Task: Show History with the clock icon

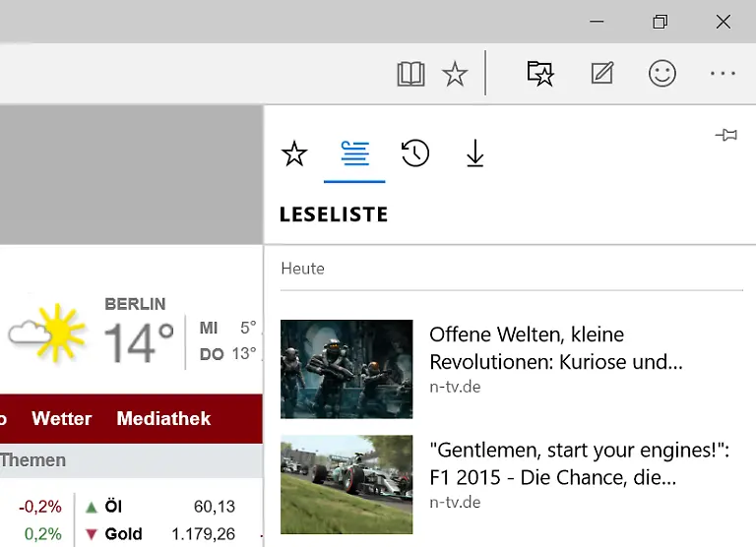Action: click(x=415, y=153)
